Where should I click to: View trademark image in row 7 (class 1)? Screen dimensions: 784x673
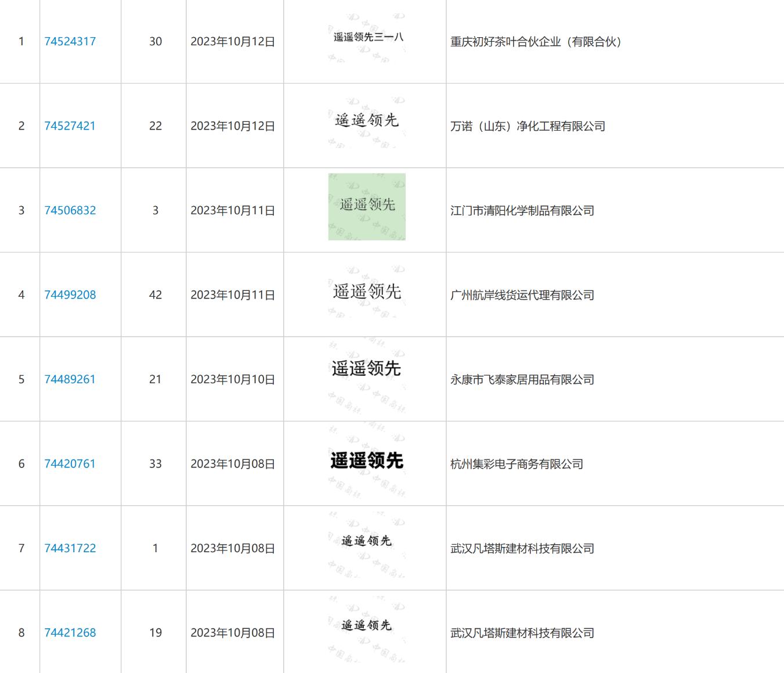[367, 546]
